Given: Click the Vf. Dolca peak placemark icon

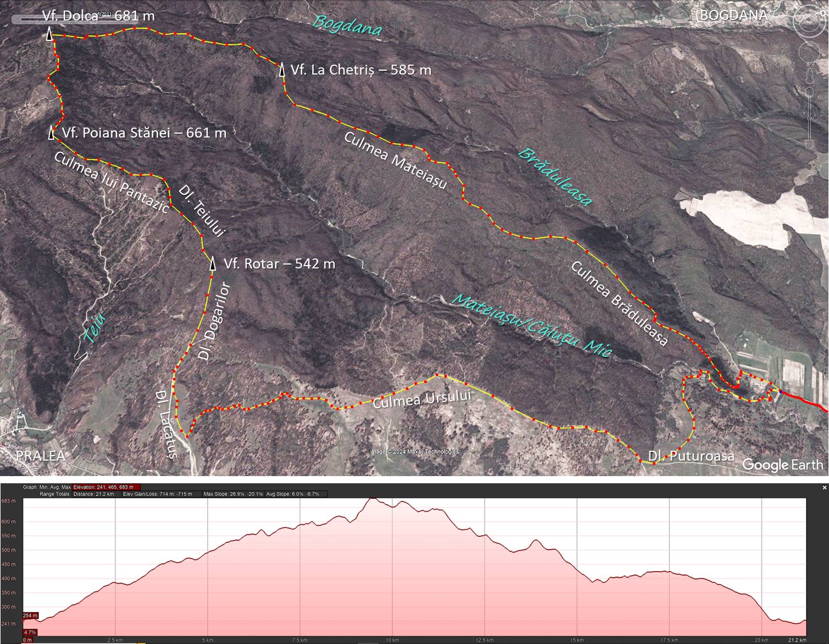Looking at the screenshot, I should [x=49, y=34].
